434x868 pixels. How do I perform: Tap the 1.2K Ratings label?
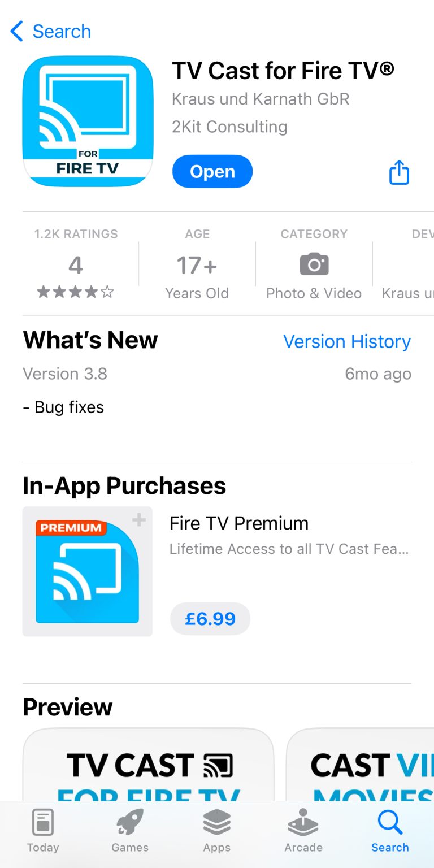click(x=75, y=233)
